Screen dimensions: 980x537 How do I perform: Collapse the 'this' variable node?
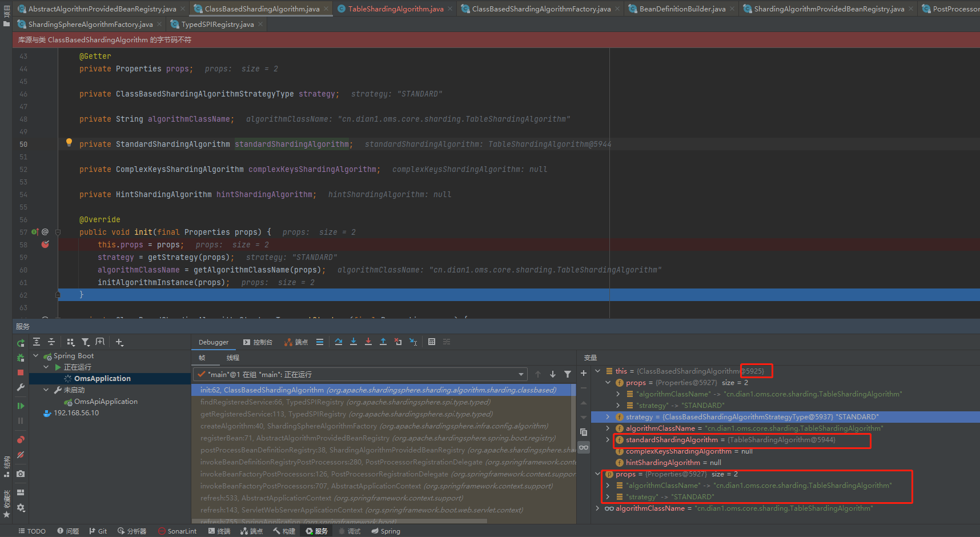click(x=598, y=371)
